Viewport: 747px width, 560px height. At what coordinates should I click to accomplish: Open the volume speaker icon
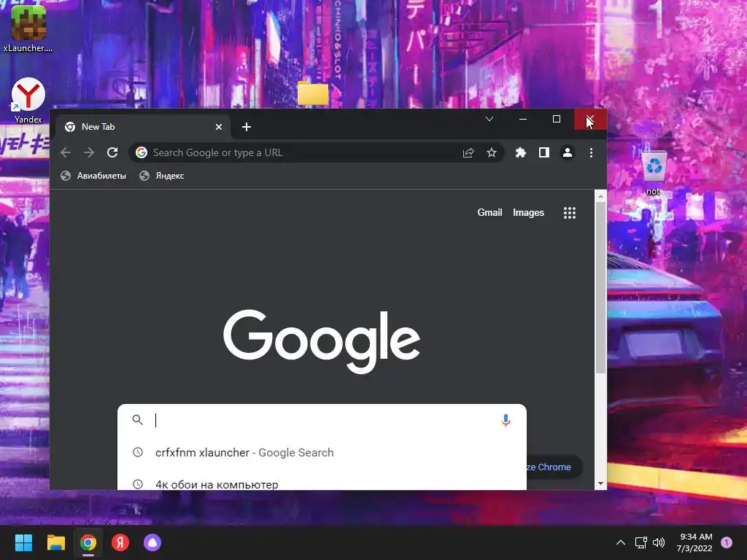coord(659,542)
